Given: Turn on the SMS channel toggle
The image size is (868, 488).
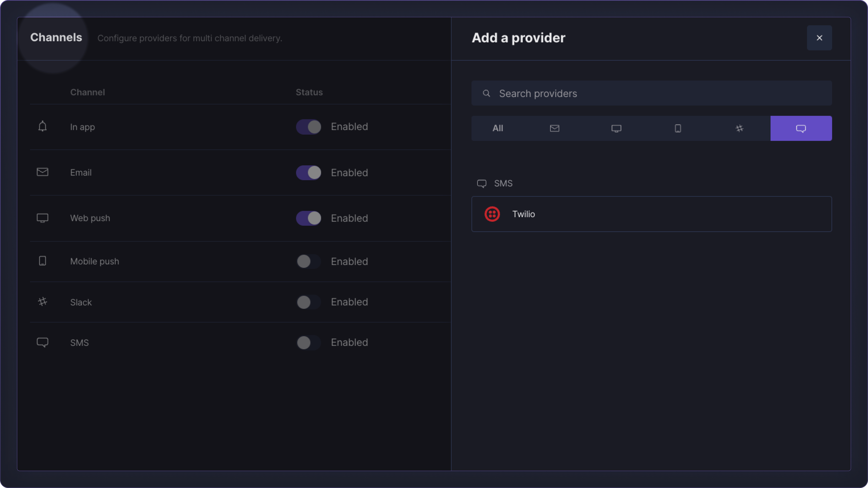Looking at the screenshot, I should (x=308, y=342).
